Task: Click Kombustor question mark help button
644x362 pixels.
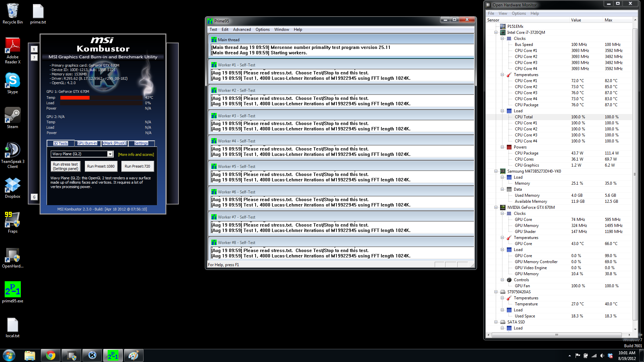Action: coord(34,57)
